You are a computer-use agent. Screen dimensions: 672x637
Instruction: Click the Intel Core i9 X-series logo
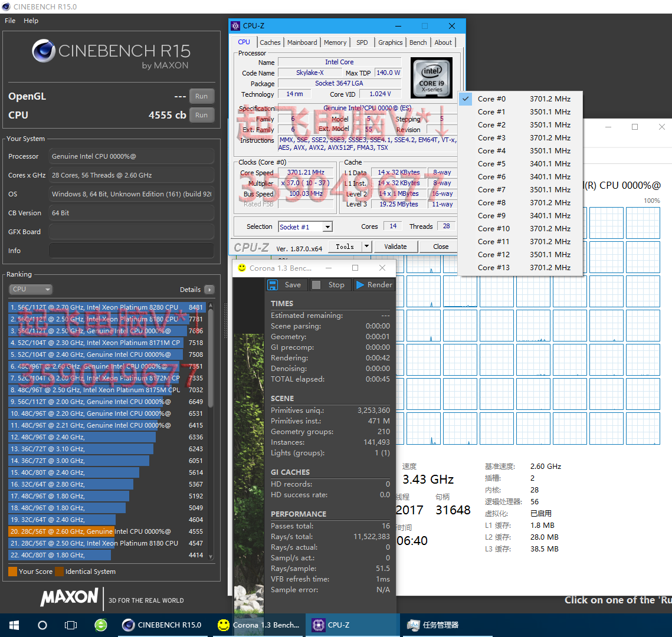(431, 78)
